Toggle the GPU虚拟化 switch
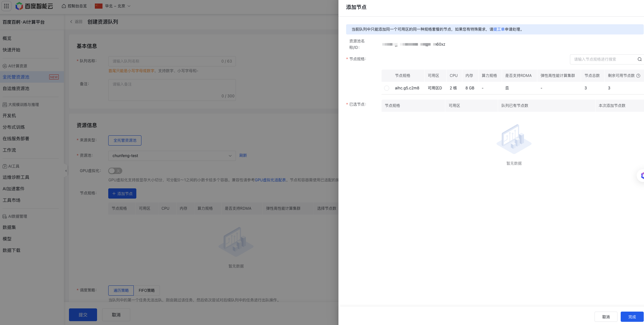The width and height of the screenshot is (644, 325). (115, 171)
